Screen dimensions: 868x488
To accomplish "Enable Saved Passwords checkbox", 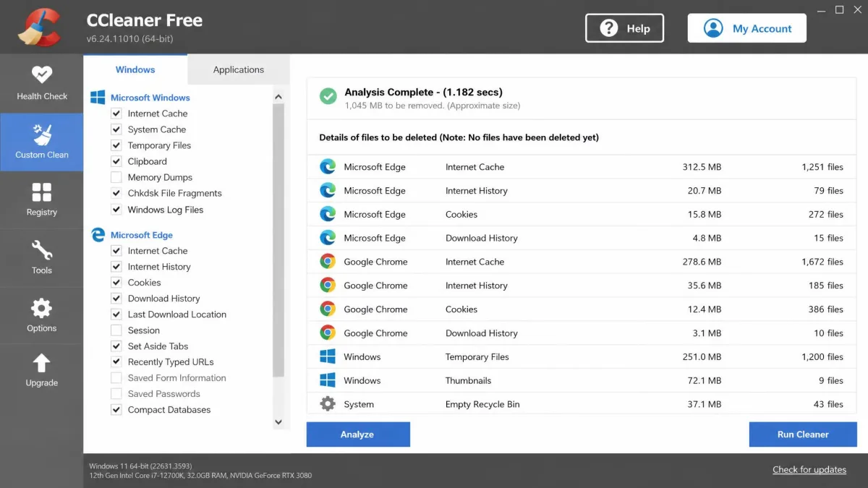I will tap(116, 394).
